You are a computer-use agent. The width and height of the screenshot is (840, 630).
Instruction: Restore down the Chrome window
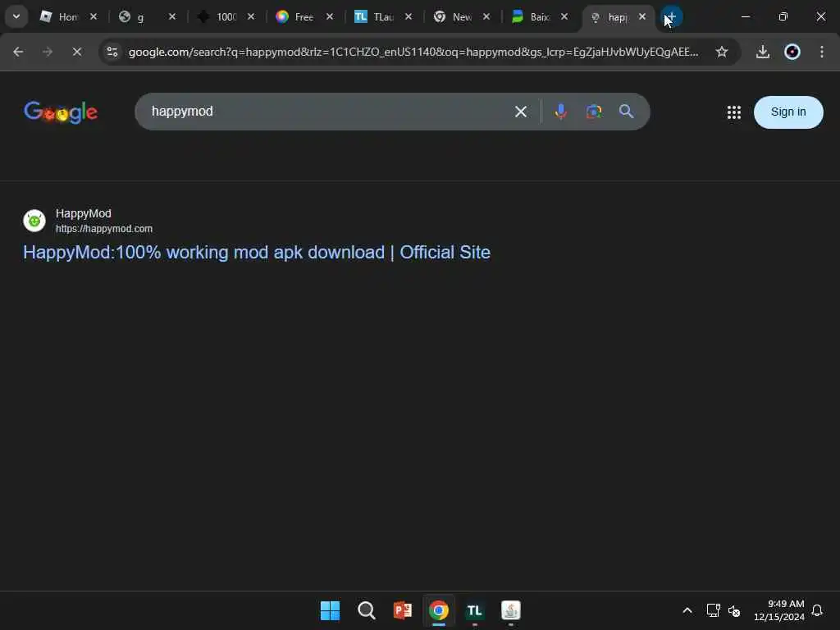click(x=783, y=16)
